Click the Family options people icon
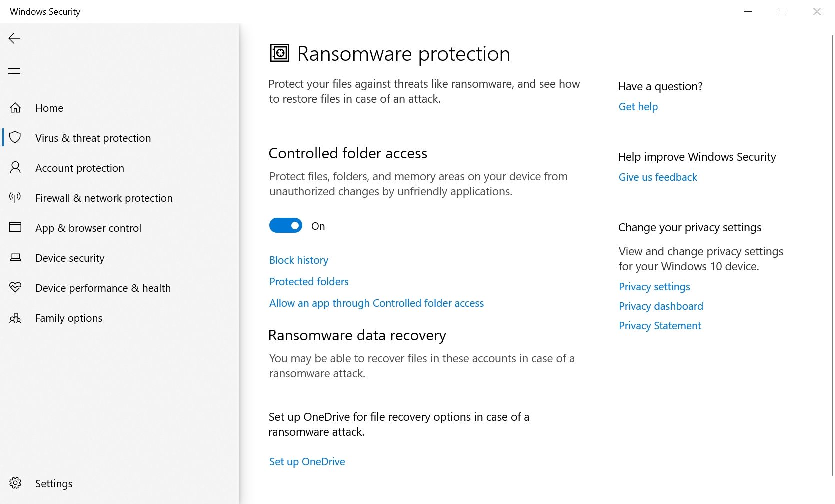The width and height of the screenshot is (835, 504). (15, 318)
